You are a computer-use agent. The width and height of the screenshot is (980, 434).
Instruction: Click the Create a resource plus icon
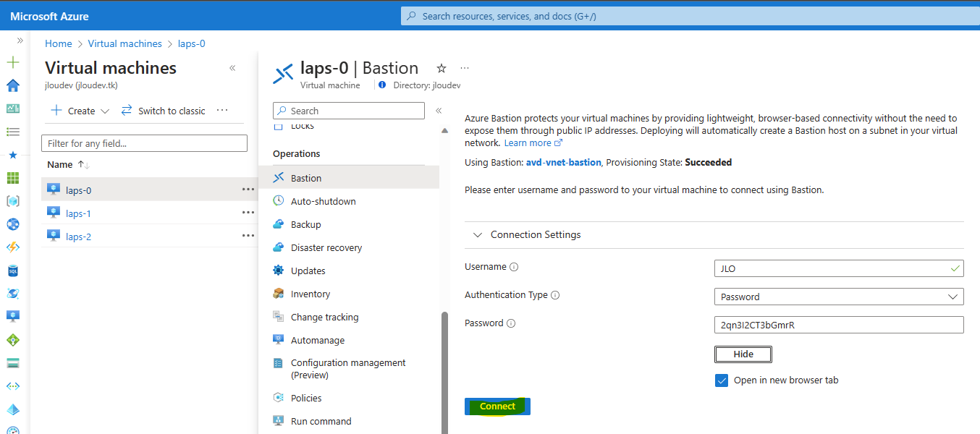click(13, 63)
